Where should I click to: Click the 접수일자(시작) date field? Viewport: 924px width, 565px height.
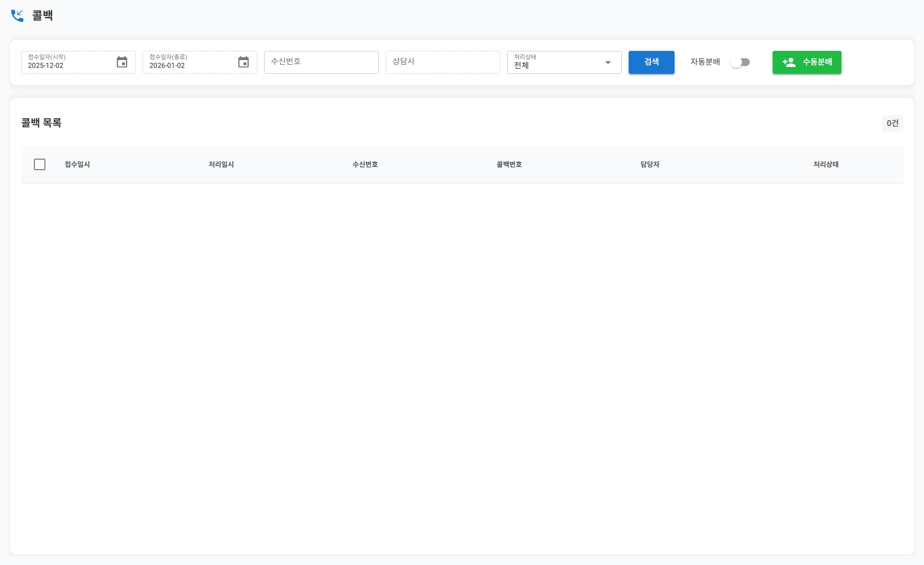point(69,62)
